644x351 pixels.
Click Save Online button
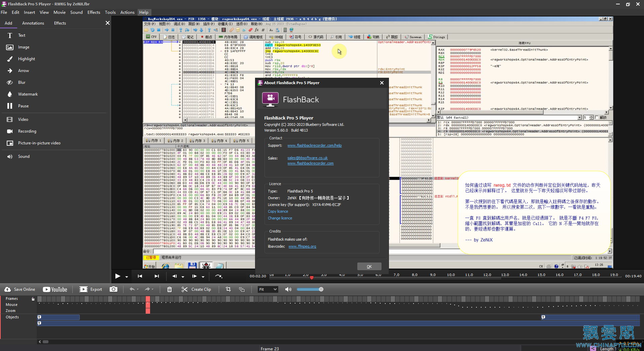(x=20, y=289)
